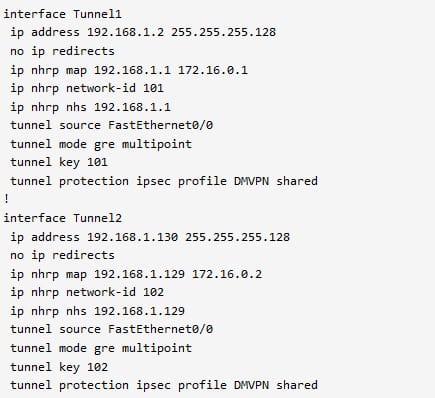Screen dimensions: 435x398
Task: Click the 'tunnel key 101' line
Action: click(x=59, y=162)
